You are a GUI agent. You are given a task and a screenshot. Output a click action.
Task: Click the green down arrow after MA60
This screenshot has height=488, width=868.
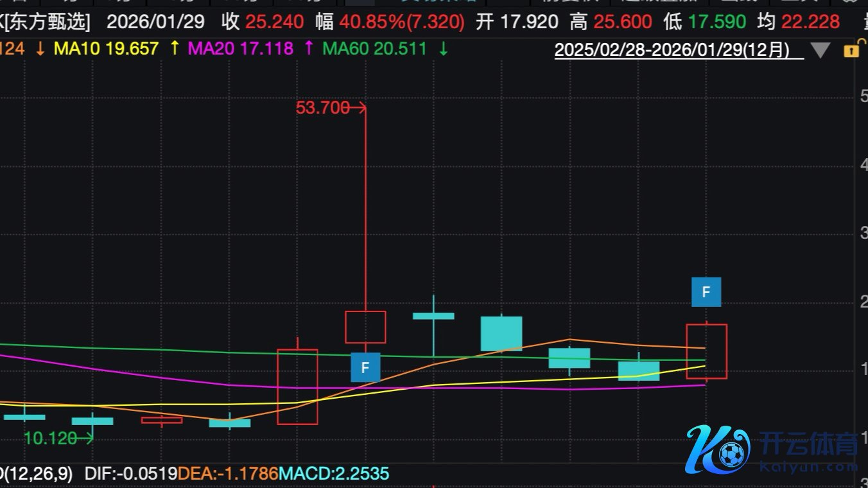pyautogui.click(x=443, y=48)
